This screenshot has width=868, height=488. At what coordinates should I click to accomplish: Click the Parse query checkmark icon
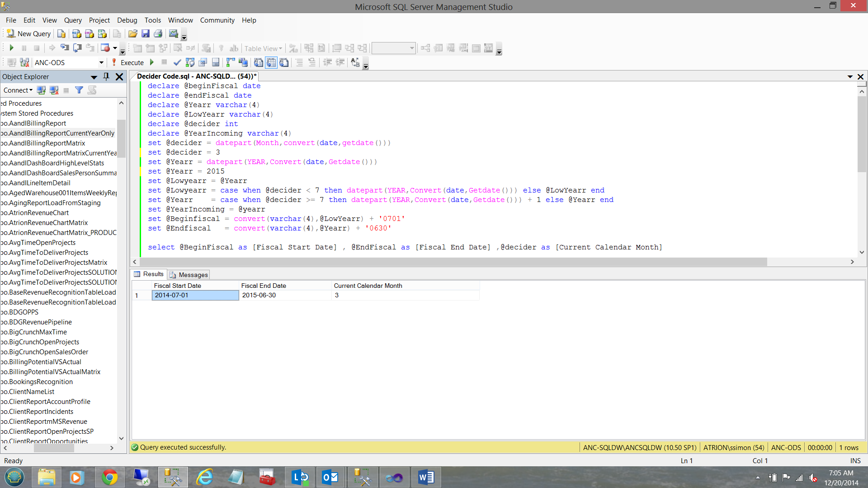coord(177,63)
